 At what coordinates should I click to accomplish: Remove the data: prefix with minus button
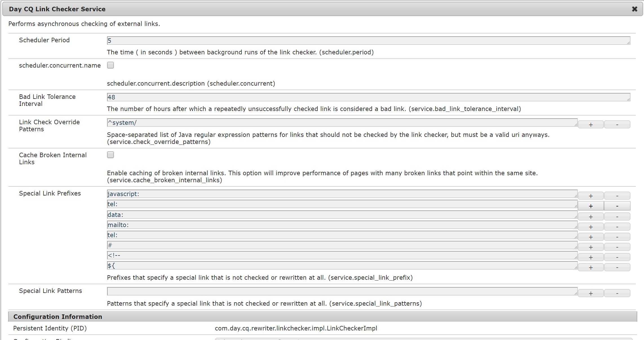(617, 217)
